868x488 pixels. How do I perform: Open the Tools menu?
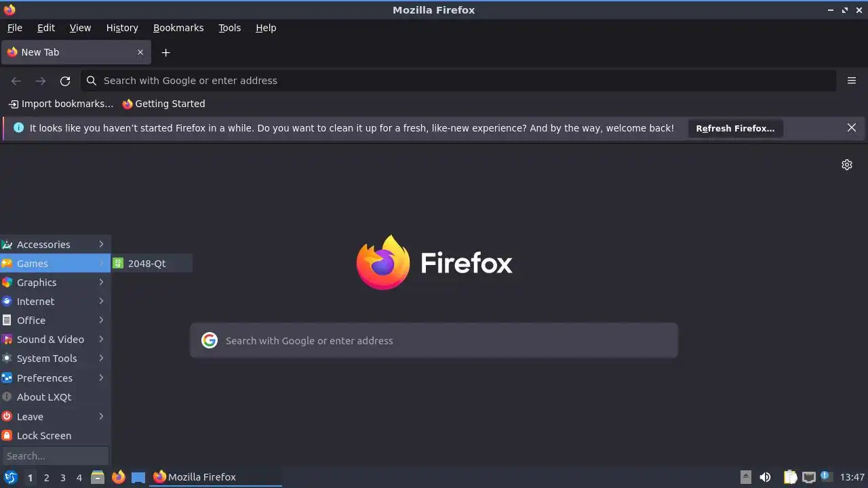pyautogui.click(x=230, y=28)
